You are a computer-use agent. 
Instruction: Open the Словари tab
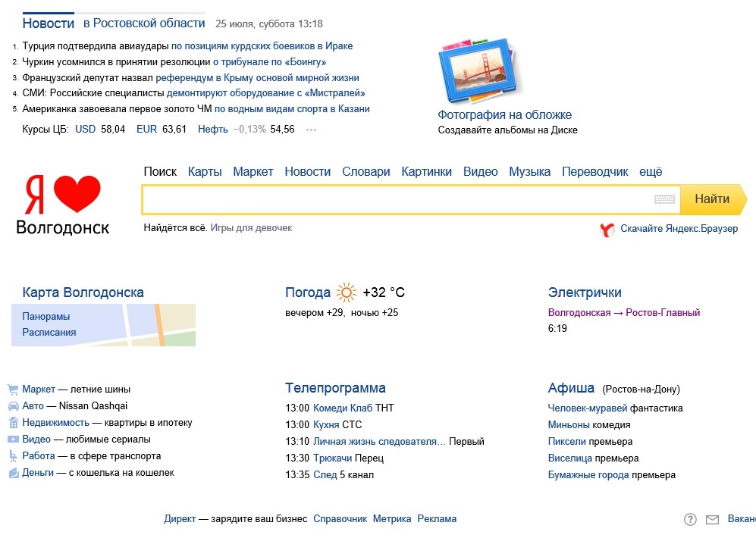(x=366, y=171)
